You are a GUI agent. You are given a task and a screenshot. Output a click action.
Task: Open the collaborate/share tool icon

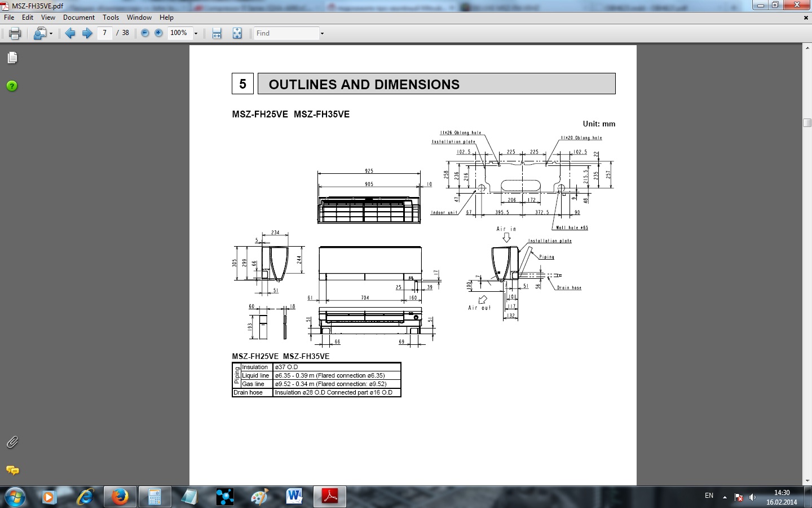coord(39,33)
